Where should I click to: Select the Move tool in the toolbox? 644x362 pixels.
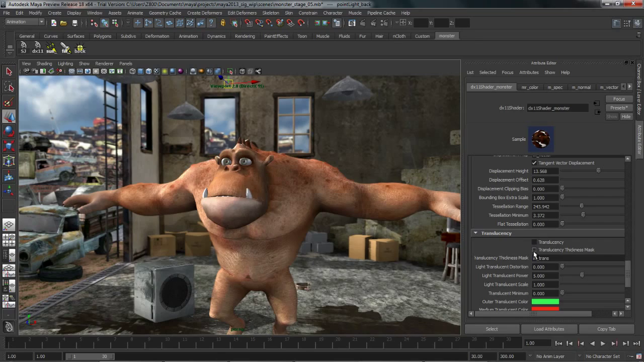[9, 117]
